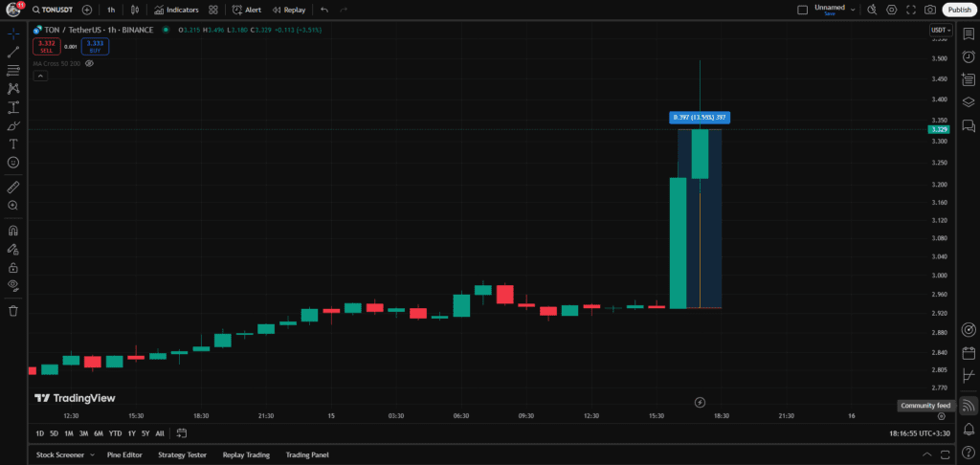Select the trend line drawing tool
The height and width of the screenshot is (465, 980).
[x=13, y=52]
